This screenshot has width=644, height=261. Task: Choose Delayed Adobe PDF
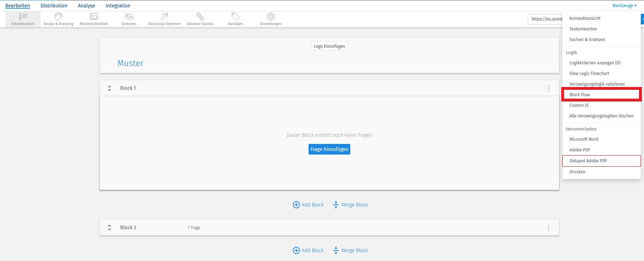tap(601, 161)
